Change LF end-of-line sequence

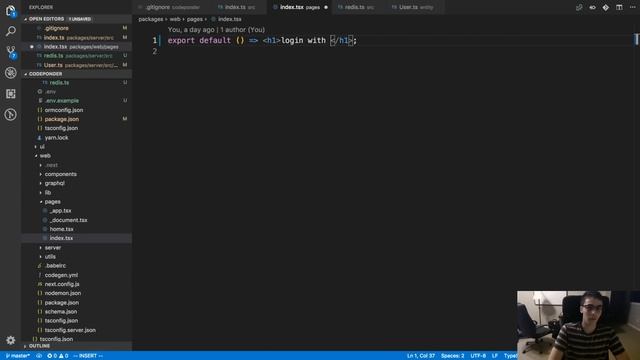(495, 356)
